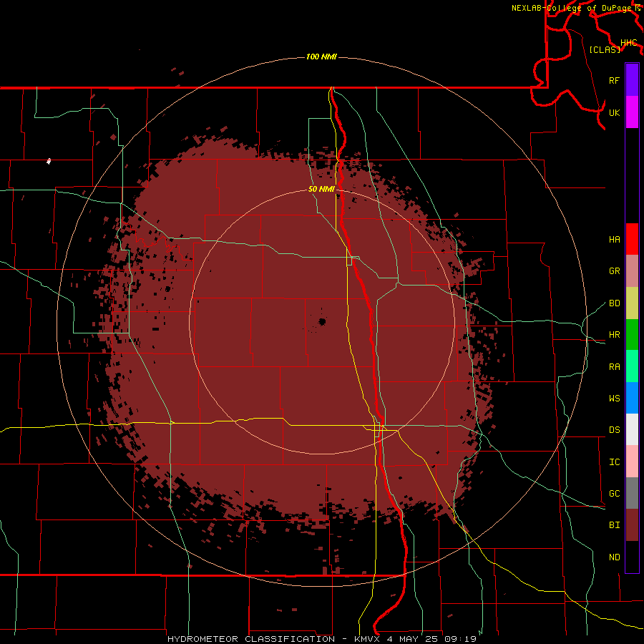Image resolution: width=644 pixels, height=644 pixels.
Task: Click the '50 NMI' range ring label
Action: pos(321,189)
